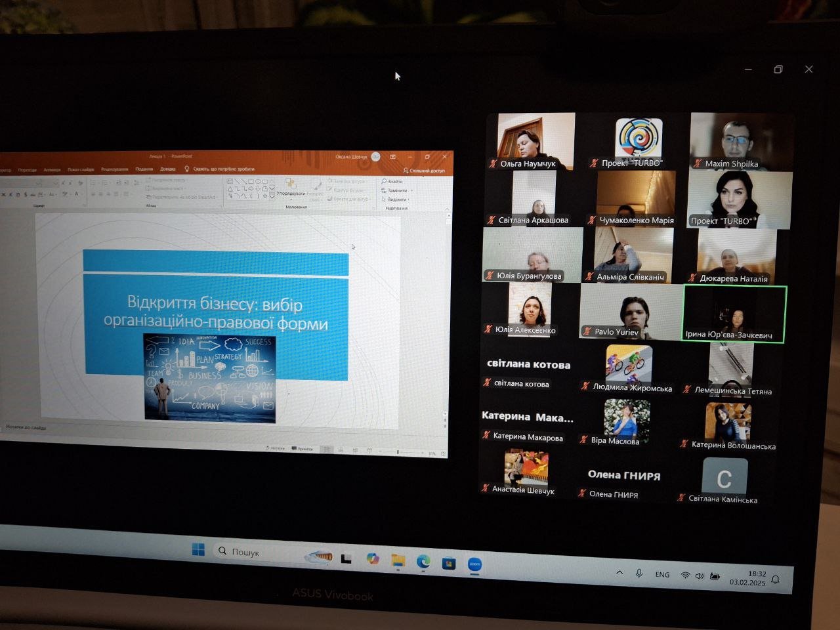Select Чумаколенко Марія video tile
The width and height of the screenshot is (840, 630).
[x=635, y=198]
